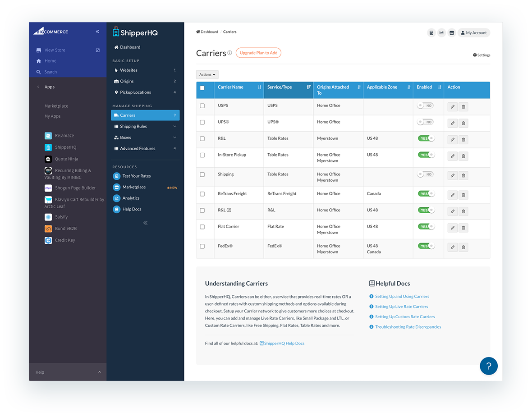The image size is (532, 417).
Task: Open View Store external link icon
Action: [98, 50]
